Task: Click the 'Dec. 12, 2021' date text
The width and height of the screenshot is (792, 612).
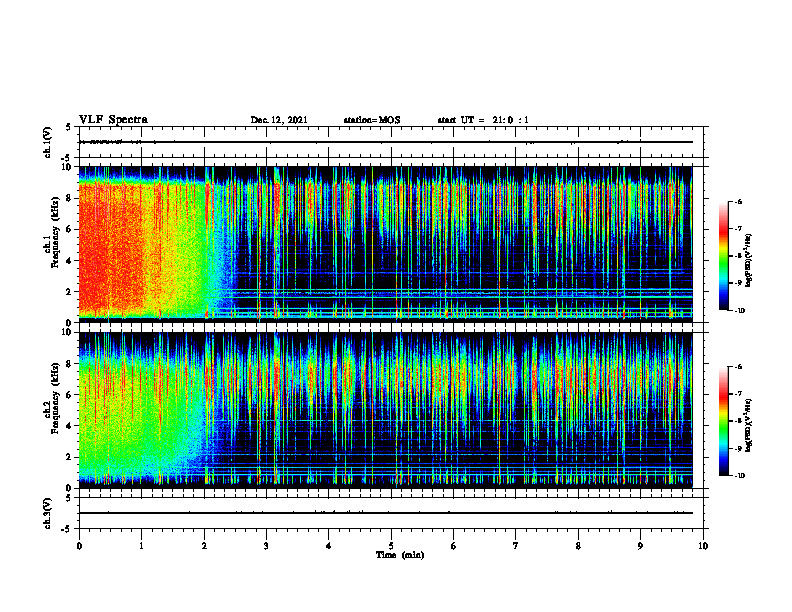Action: (279, 120)
